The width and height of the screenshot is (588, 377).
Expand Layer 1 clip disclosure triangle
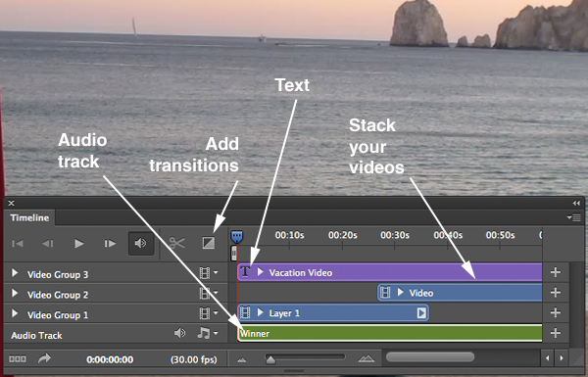[x=261, y=312]
